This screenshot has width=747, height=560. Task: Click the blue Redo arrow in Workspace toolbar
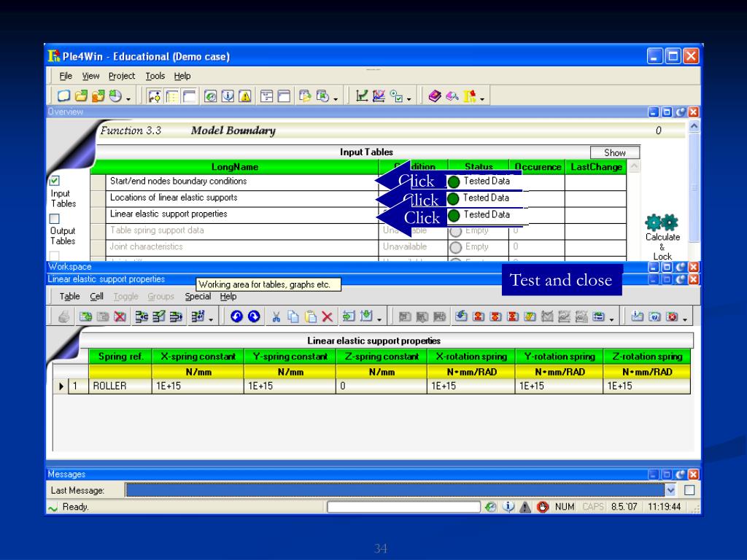coord(254,316)
